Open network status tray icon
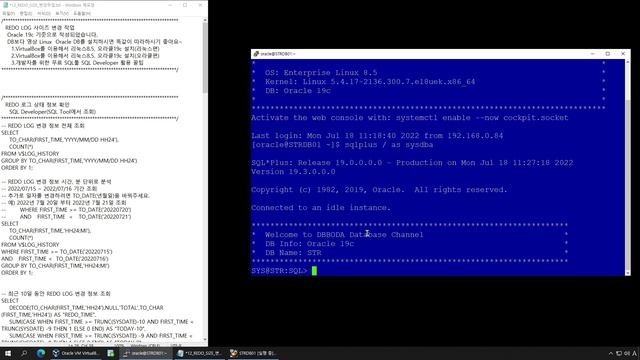 click(x=619, y=353)
